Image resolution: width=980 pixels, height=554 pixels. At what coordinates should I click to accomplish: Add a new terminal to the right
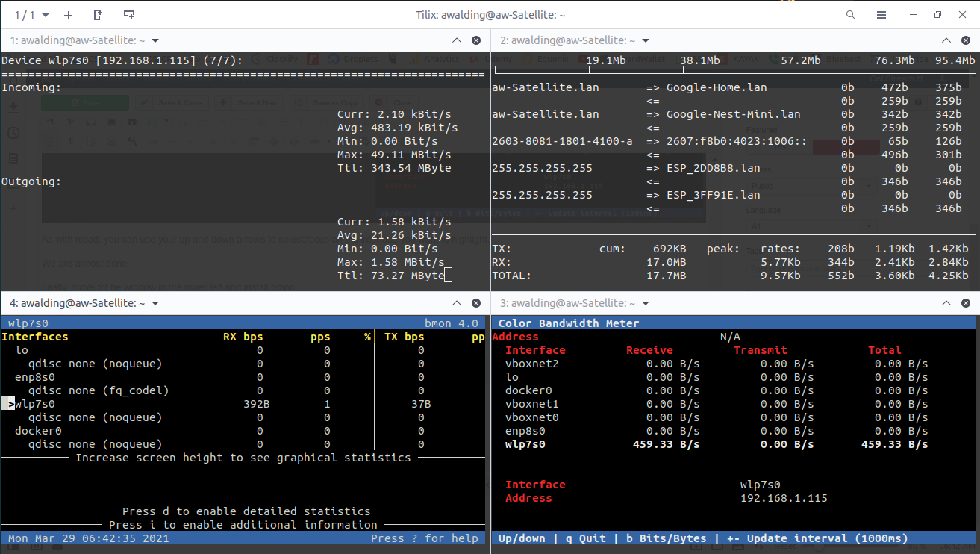[98, 15]
